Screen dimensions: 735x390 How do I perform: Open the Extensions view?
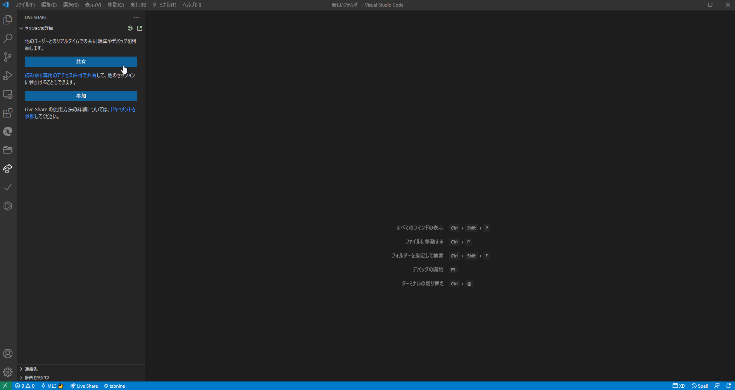(8, 113)
